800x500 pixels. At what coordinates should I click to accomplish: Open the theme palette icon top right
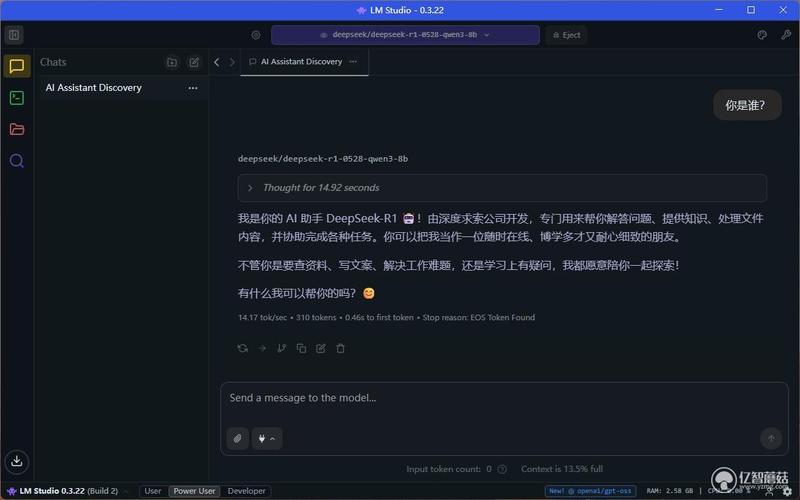point(762,35)
